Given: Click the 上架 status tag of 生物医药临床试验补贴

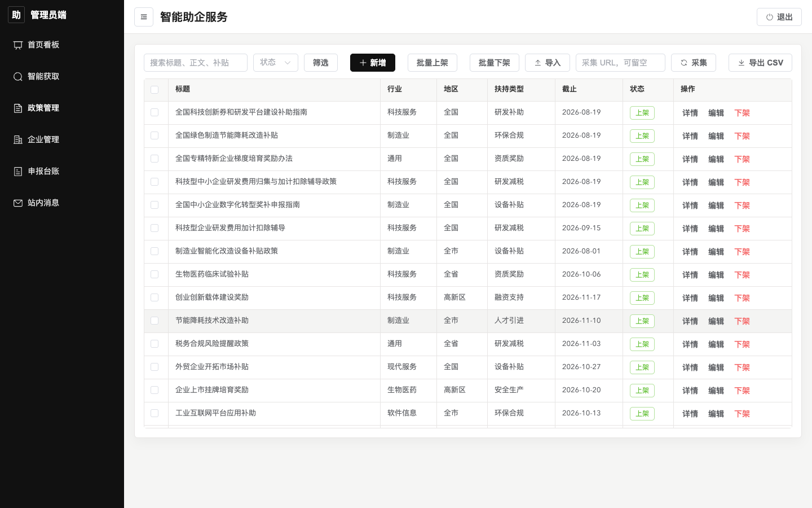Looking at the screenshot, I should click(x=642, y=275).
